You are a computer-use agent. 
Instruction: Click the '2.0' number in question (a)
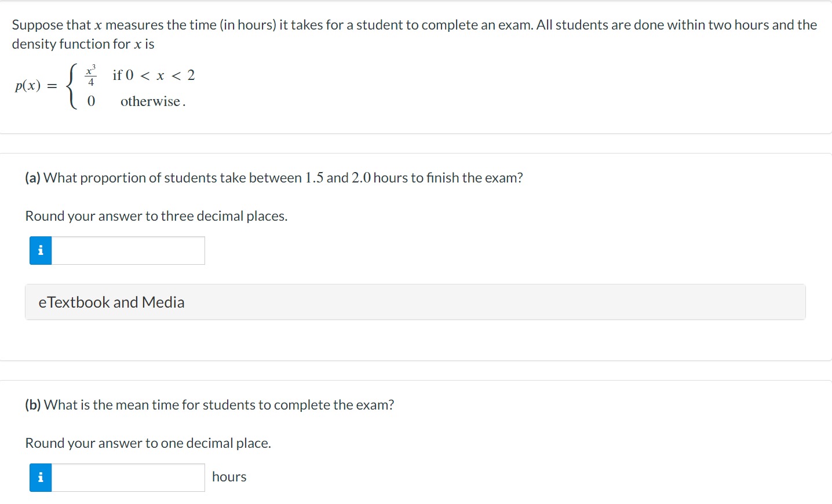(x=361, y=178)
